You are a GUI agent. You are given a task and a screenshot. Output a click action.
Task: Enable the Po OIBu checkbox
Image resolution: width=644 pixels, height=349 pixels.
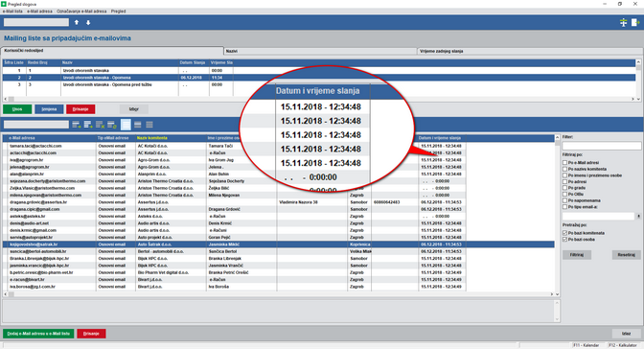[x=564, y=194]
